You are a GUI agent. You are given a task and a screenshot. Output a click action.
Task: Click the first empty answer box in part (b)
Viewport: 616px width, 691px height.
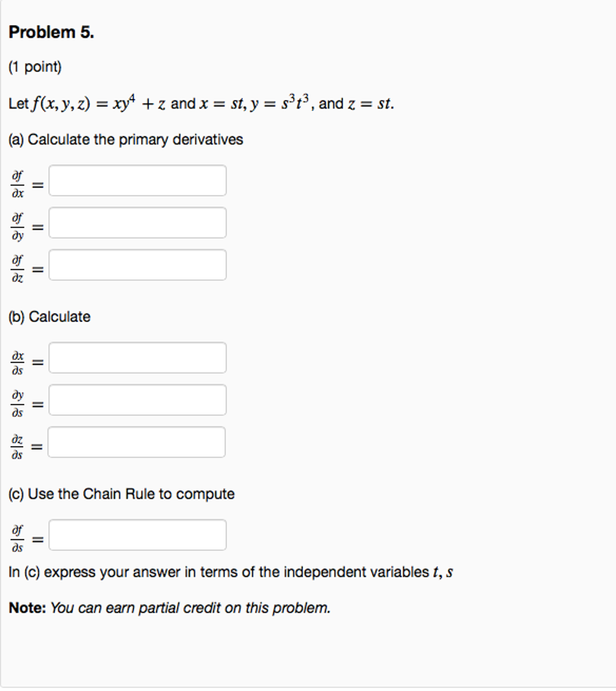pyautogui.click(x=138, y=358)
